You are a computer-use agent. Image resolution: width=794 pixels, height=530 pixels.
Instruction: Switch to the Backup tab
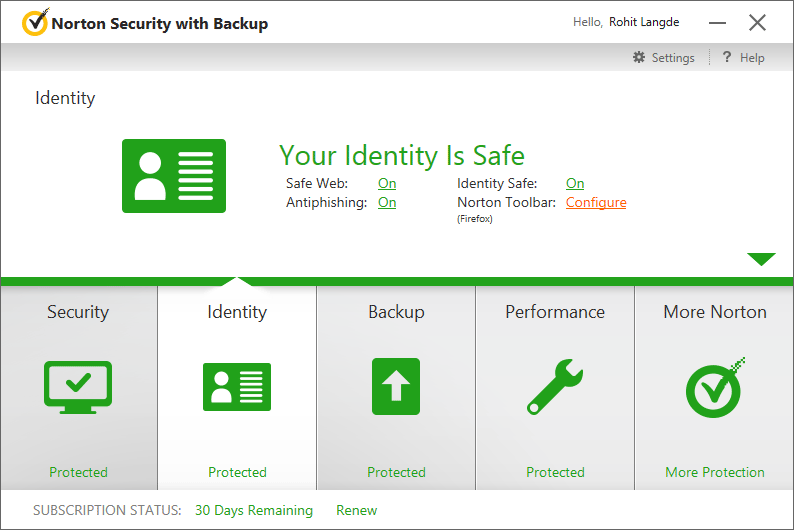(x=396, y=312)
